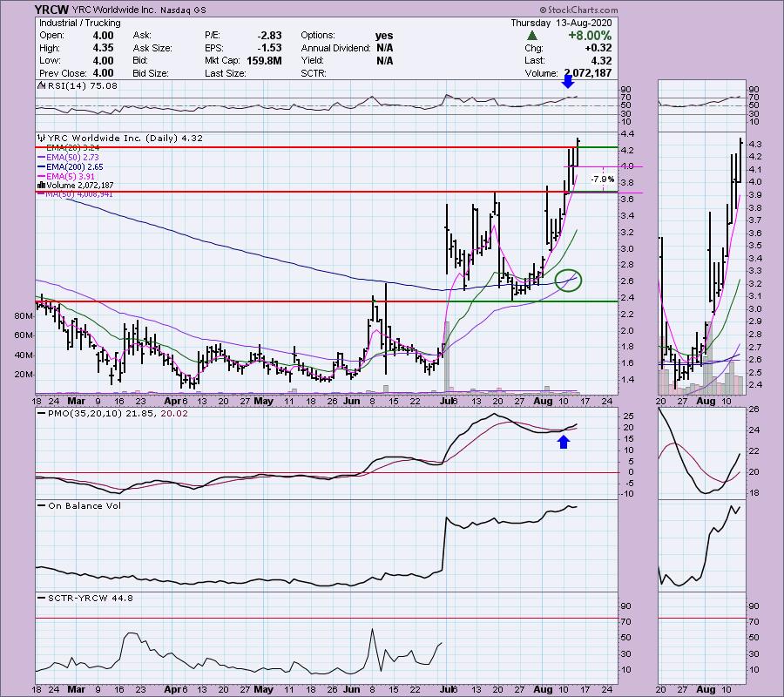Click the 'EMA(5) 3.91' legend entry
The width and height of the screenshot is (784, 697).
click(71, 177)
